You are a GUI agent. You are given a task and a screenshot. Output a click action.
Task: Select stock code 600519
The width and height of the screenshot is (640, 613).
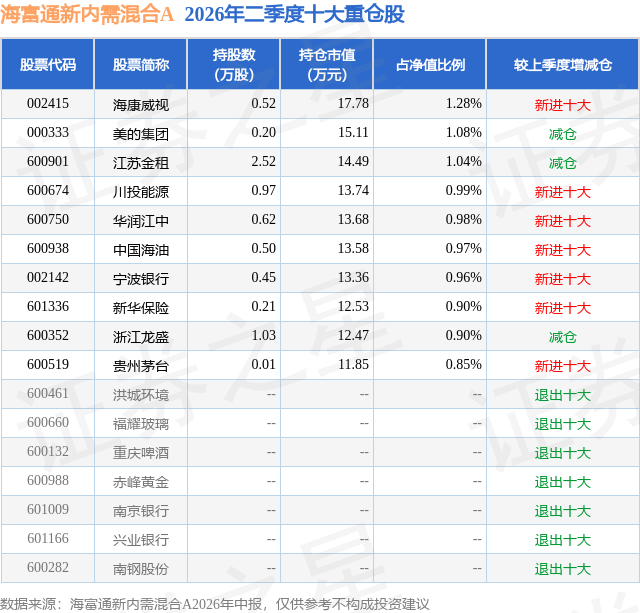point(48,364)
